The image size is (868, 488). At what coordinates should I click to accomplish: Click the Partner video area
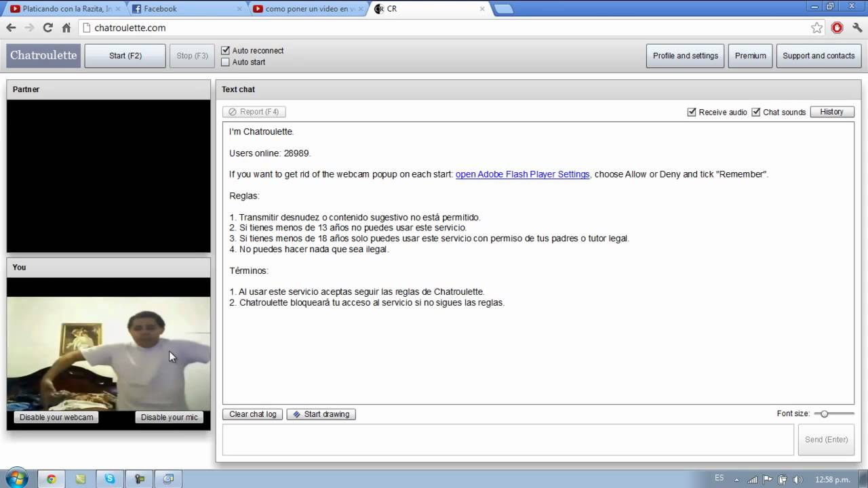click(108, 176)
